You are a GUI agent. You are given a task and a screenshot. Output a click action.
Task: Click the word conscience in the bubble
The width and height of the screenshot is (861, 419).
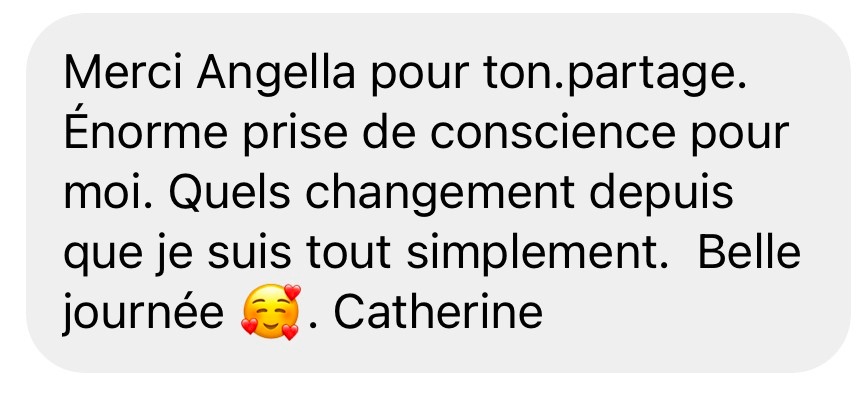click(x=552, y=133)
